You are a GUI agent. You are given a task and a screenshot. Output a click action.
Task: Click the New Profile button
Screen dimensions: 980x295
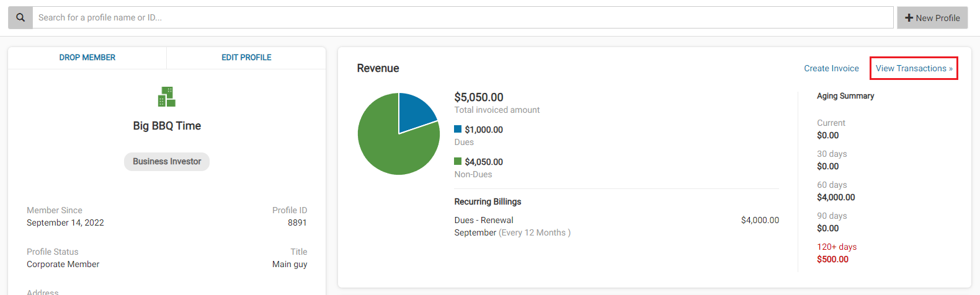pyautogui.click(x=932, y=18)
